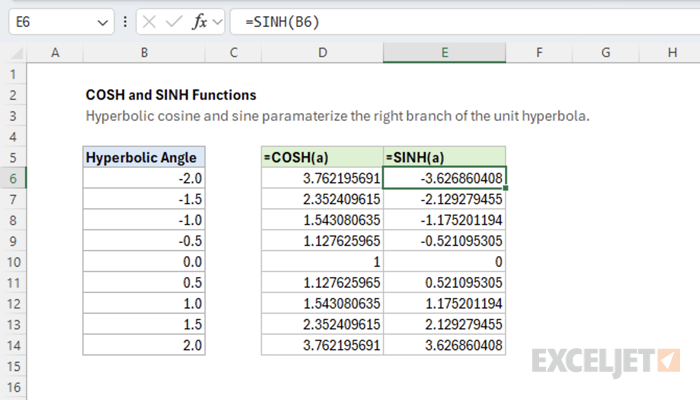Select the SINH cell showing 0
This screenshot has width=700, height=400.
tap(445, 262)
